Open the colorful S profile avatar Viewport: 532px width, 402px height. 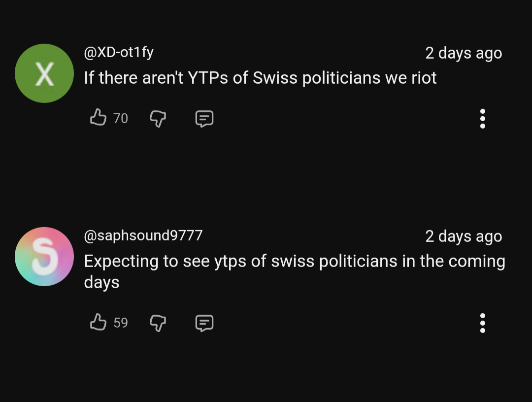44,257
